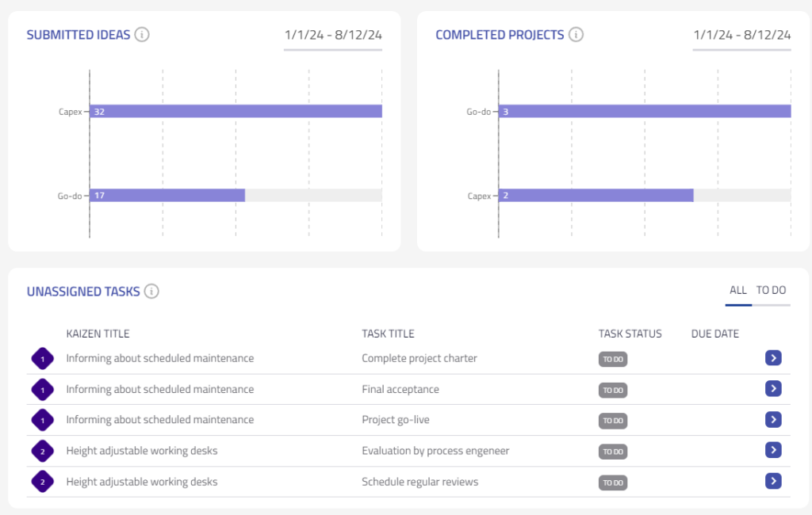Click info icon beside Completed Projects
The image size is (812, 515).
[576, 34]
